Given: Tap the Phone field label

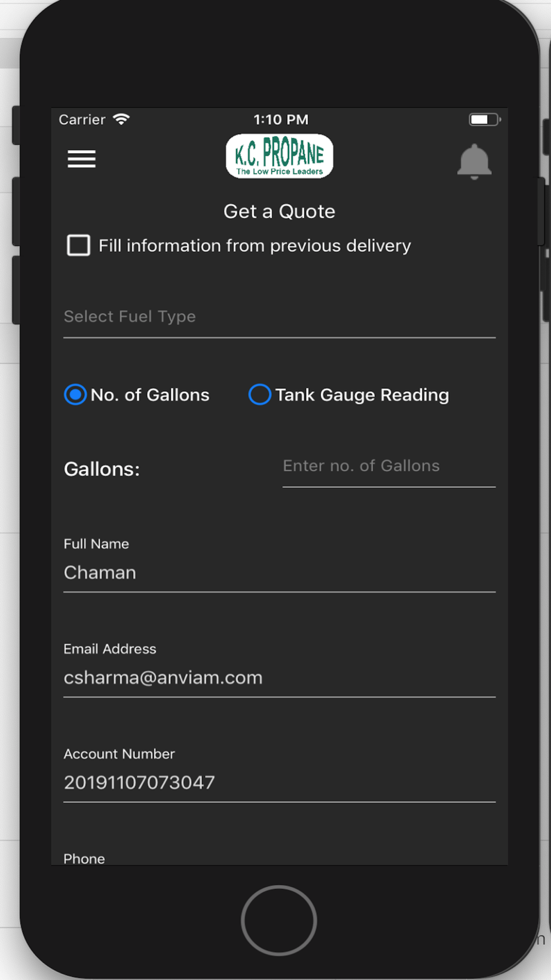Looking at the screenshot, I should (x=84, y=859).
